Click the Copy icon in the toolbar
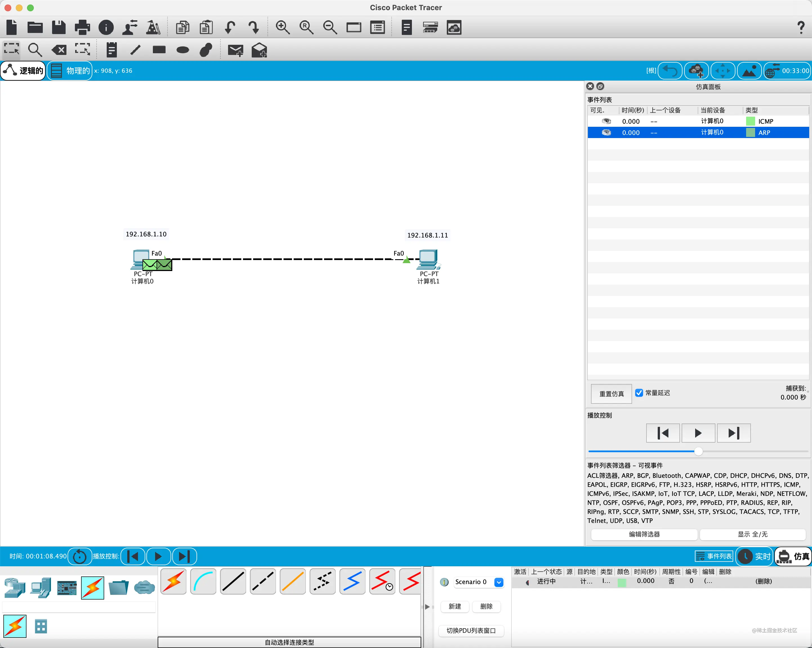 point(183,27)
